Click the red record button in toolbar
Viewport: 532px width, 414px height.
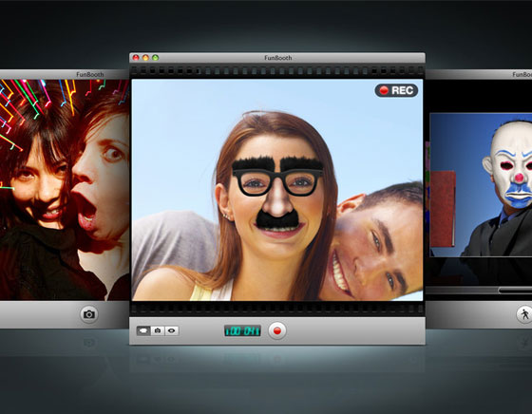point(277,330)
